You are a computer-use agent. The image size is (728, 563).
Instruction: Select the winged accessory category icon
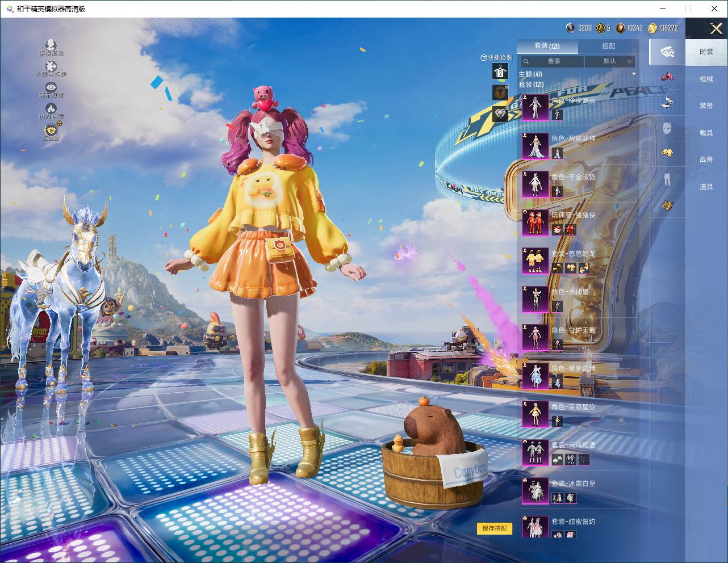pos(667,102)
